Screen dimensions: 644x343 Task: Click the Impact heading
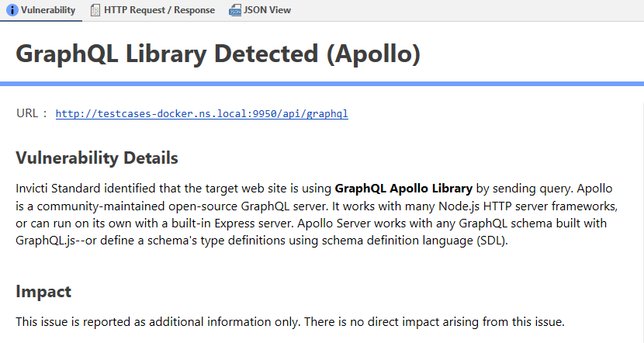(43, 292)
